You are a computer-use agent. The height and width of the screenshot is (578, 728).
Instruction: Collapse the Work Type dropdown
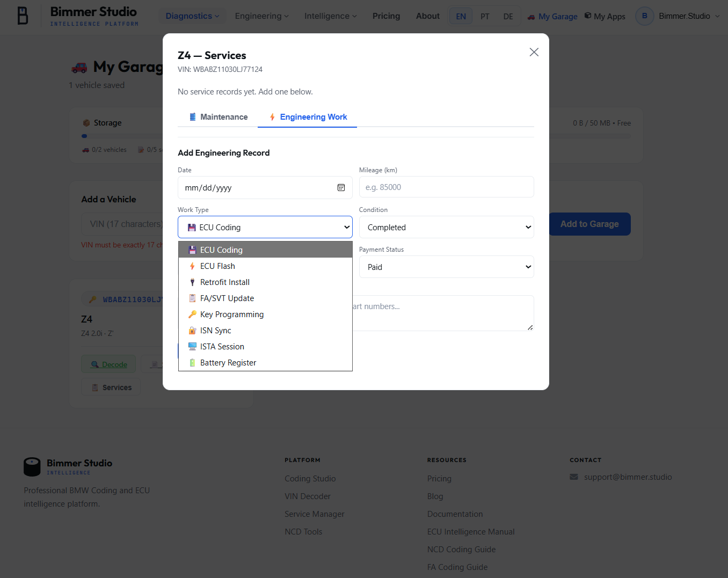(265, 227)
